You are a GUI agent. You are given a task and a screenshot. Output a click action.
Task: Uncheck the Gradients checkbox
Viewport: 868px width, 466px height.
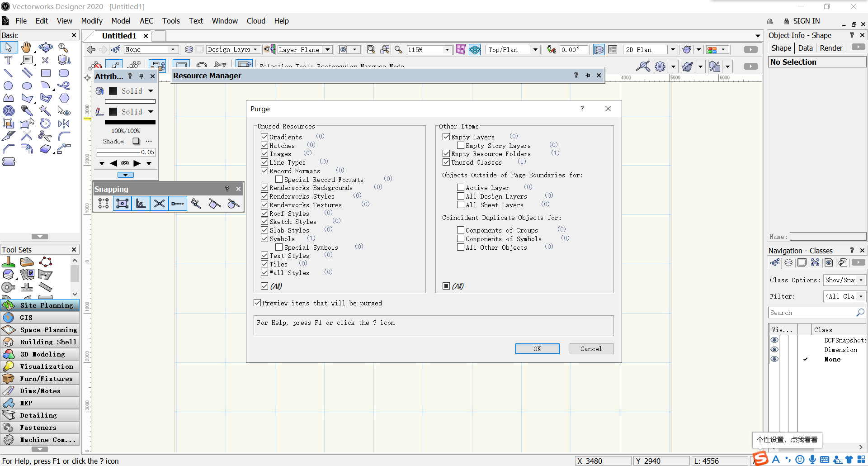click(x=264, y=137)
